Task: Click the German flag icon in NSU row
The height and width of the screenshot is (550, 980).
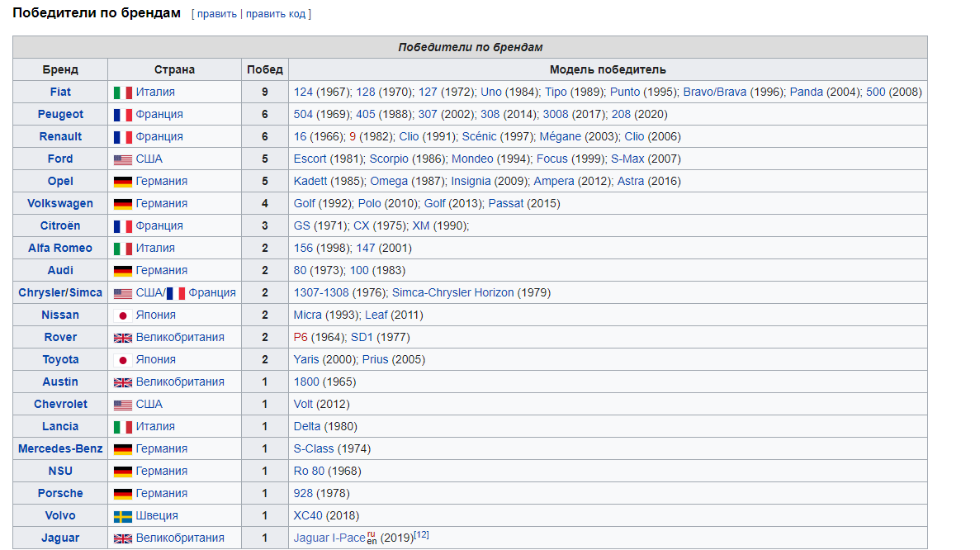Action: tap(122, 472)
